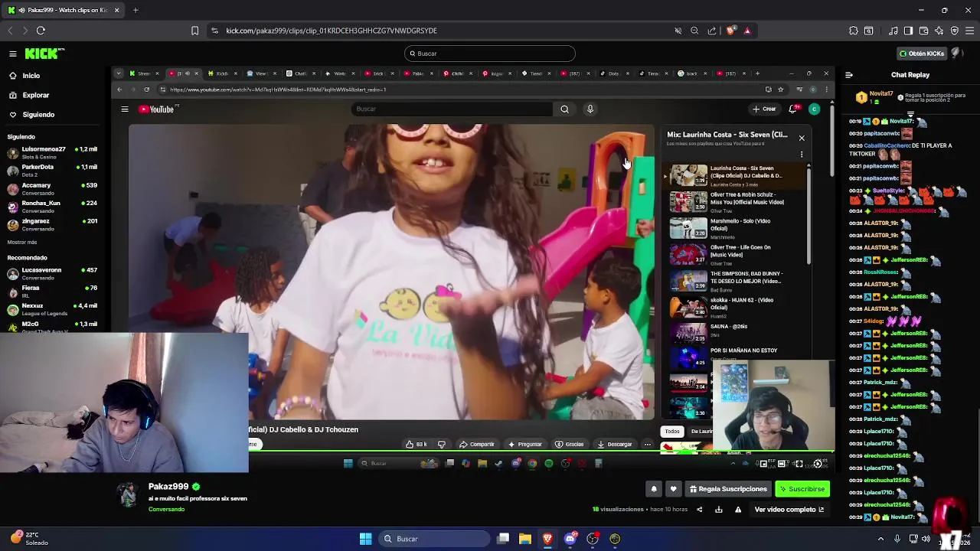The image size is (980, 551).
Task: Expand Mostrar más in following list
Action: pyautogui.click(x=22, y=242)
